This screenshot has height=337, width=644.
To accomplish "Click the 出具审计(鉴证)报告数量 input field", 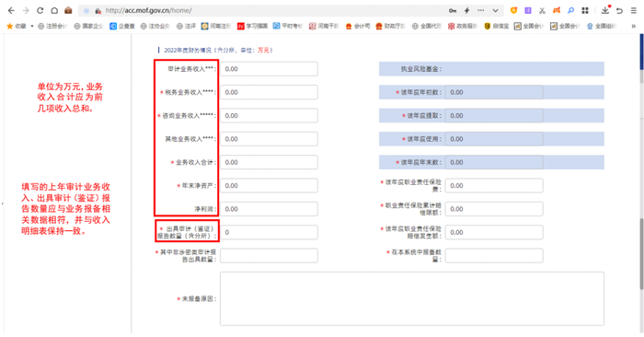I will click(269, 232).
